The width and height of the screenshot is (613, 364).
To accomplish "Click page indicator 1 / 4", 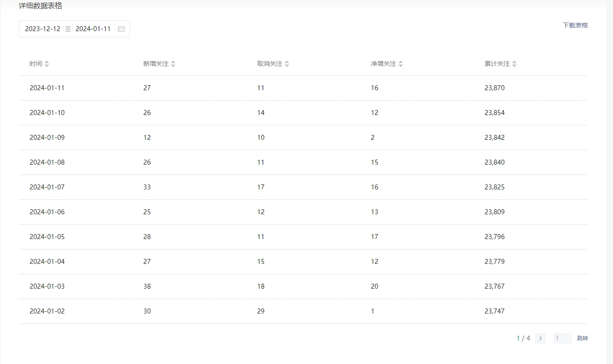I will click(x=524, y=338).
